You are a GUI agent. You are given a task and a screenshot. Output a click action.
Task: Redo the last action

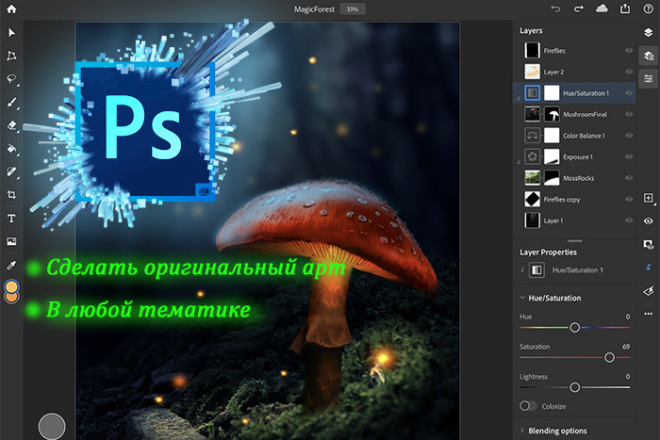579,9
